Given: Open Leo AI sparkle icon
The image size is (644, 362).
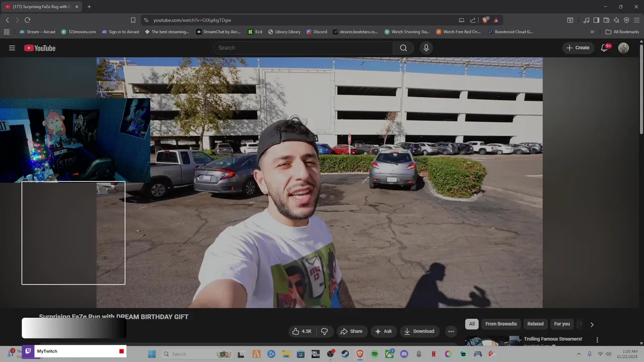Looking at the screenshot, I should [x=616, y=20].
